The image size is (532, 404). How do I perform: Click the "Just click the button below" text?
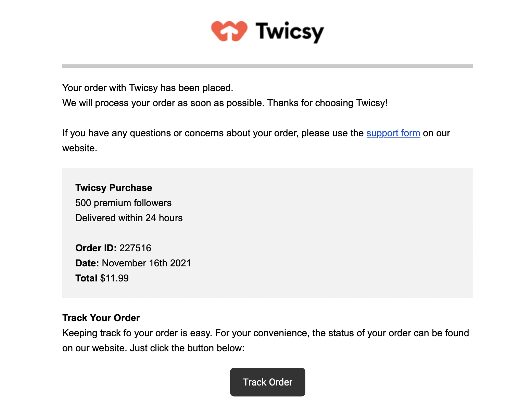tap(187, 348)
